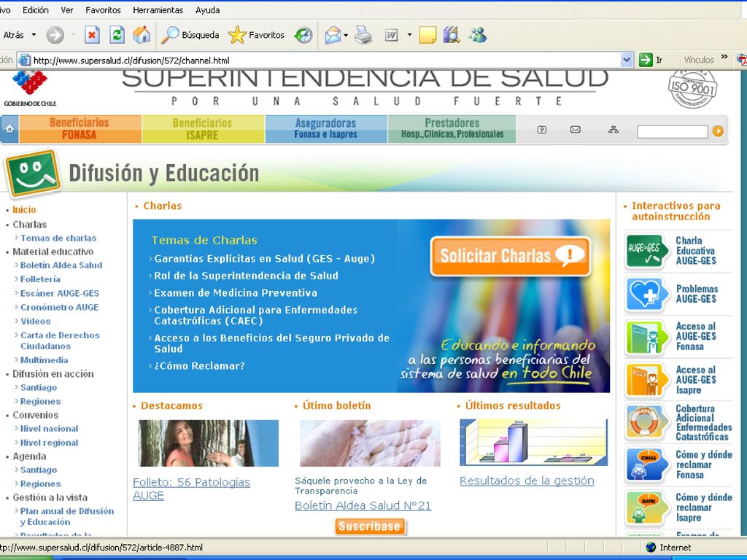Open the History clock icon
This screenshot has width=747, height=560.
303,35
